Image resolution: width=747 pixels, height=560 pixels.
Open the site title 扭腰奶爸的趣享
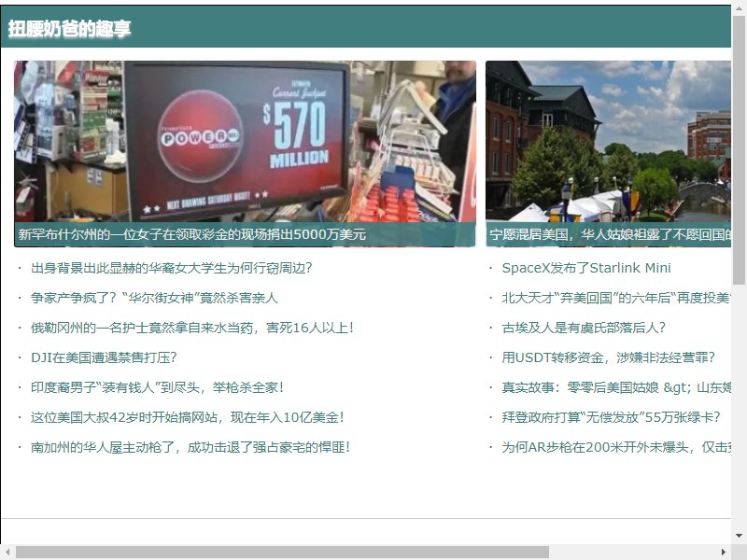[69, 29]
